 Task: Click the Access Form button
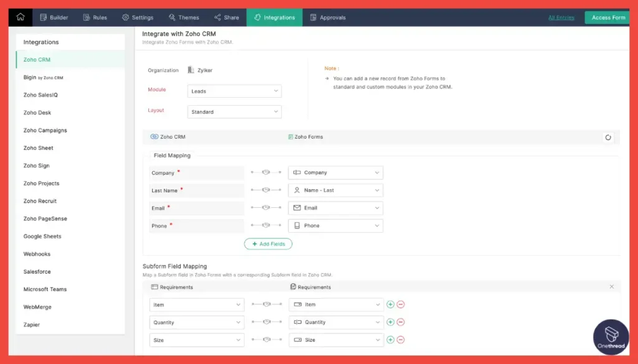pyautogui.click(x=608, y=17)
